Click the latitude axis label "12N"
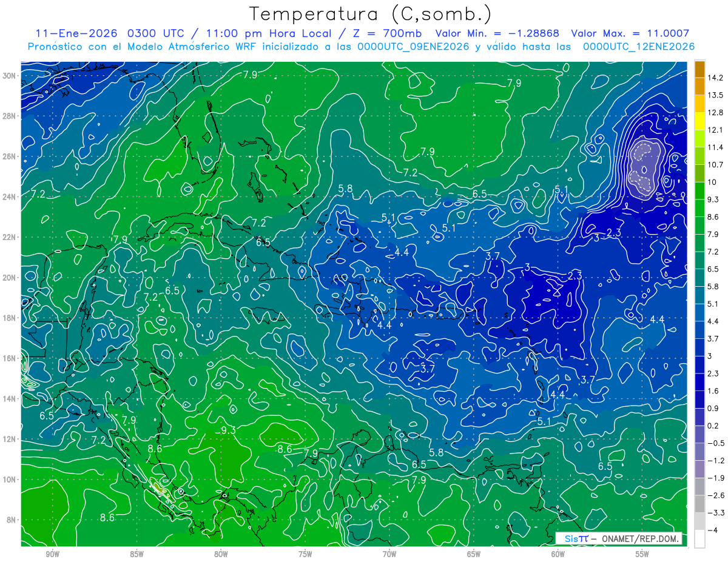 pos(9,439)
